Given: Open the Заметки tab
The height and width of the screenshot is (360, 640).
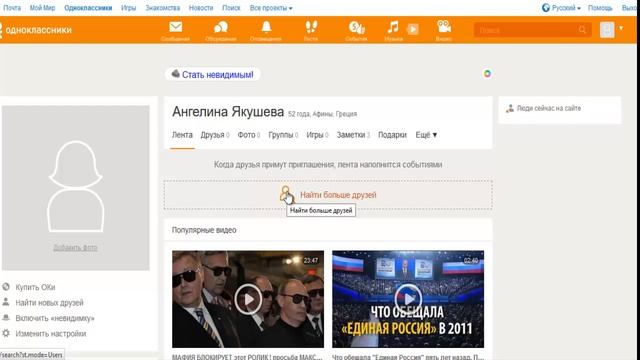Looking at the screenshot, I should (x=353, y=135).
